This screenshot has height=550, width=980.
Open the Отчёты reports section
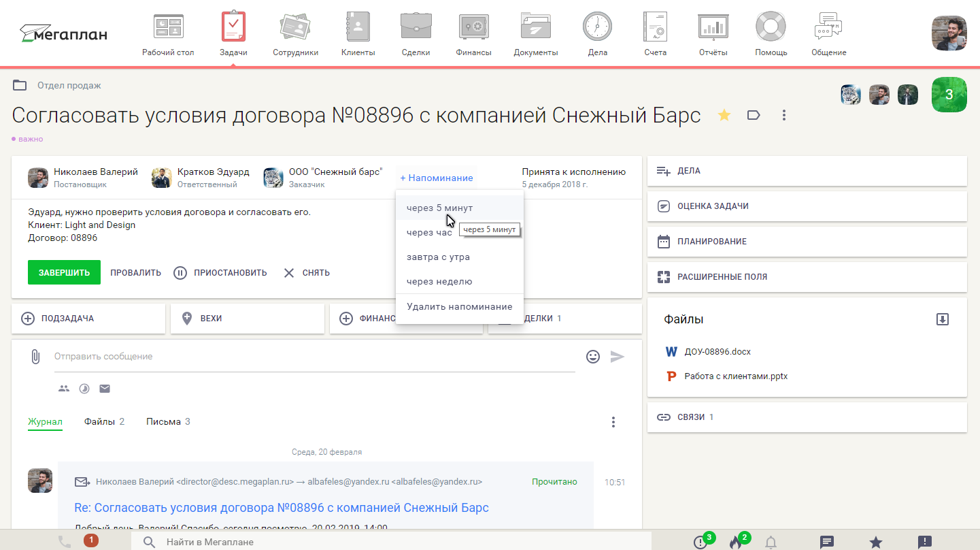(713, 34)
